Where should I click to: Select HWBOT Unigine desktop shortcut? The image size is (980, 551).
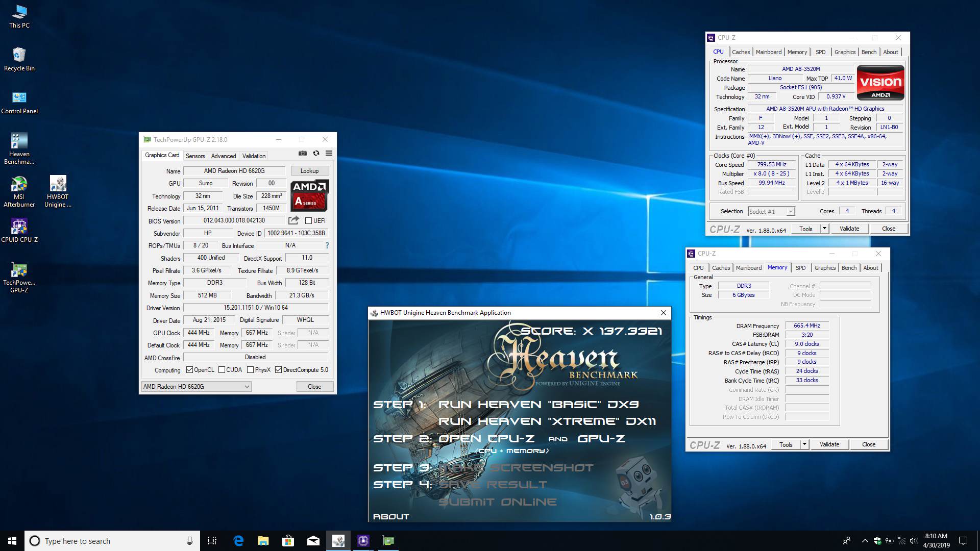[x=58, y=191]
